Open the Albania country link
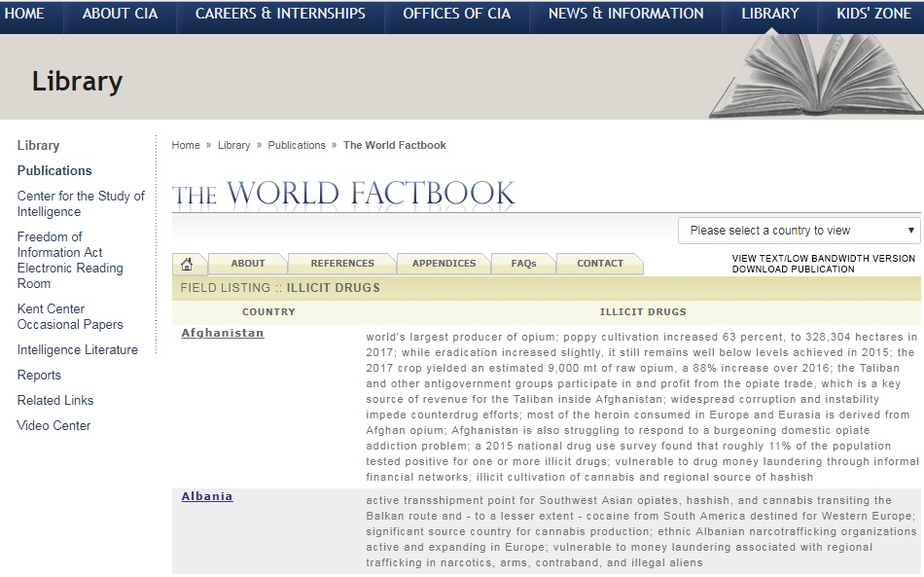Viewport: 924px width, 577px height. pyautogui.click(x=207, y=496)
